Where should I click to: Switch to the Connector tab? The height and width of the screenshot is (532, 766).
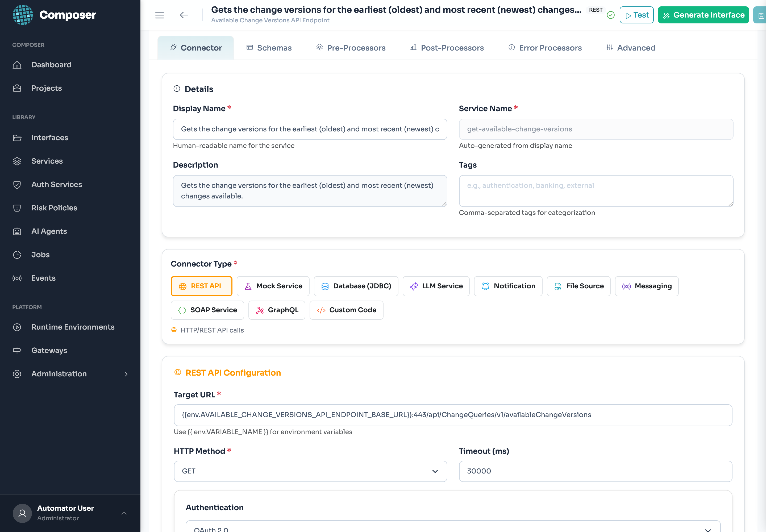196,48
